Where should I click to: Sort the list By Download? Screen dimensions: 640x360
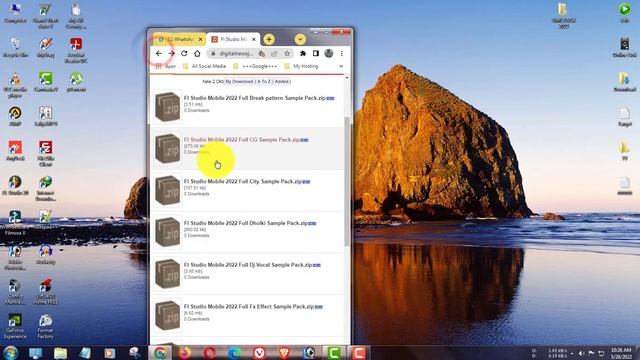coord(239,82)
